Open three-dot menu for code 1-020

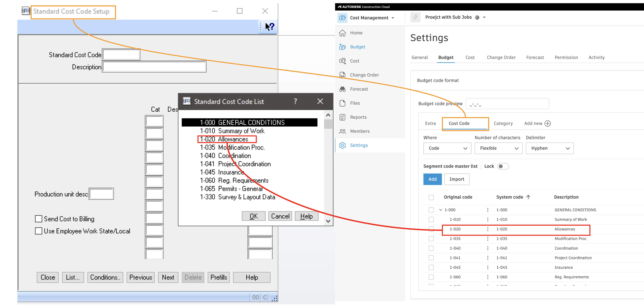click(488, 229)
